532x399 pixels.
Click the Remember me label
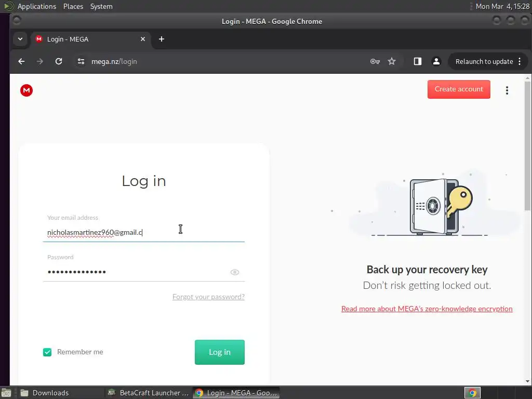[x=80, y=352]
